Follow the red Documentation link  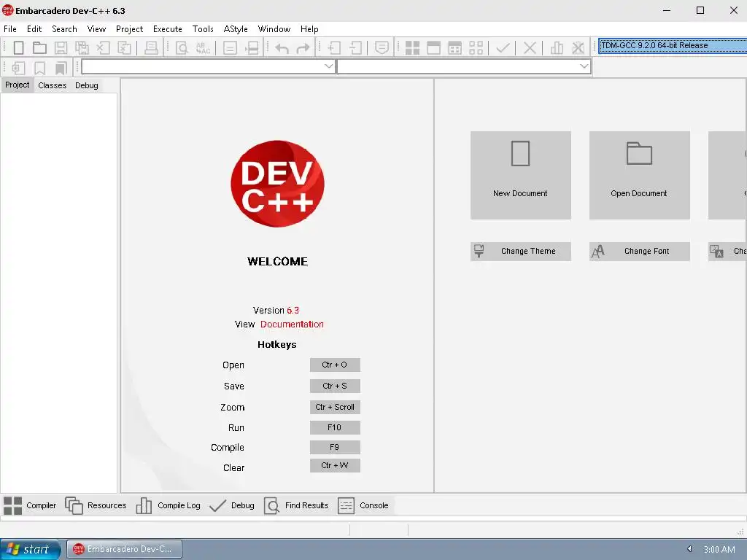coord(292,324)
